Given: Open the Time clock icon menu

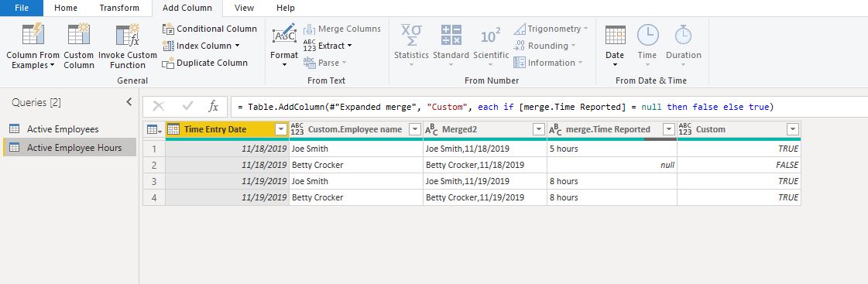Looking at the screenshot, I should click(x=647, y=34).
